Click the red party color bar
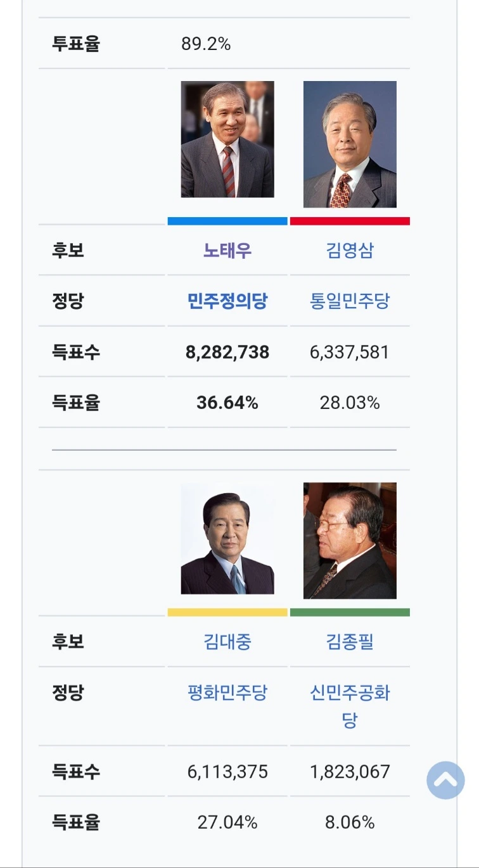479x868 pixels. pos(350,221)
